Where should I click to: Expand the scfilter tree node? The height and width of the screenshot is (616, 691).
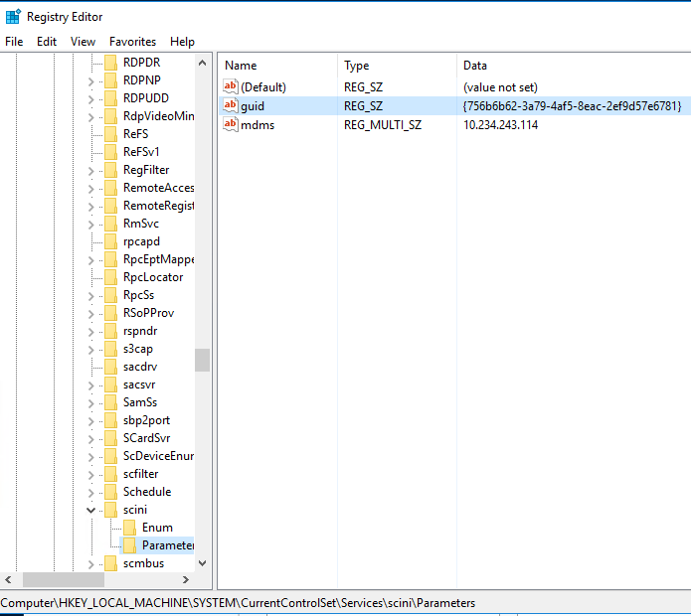(90, 475)
